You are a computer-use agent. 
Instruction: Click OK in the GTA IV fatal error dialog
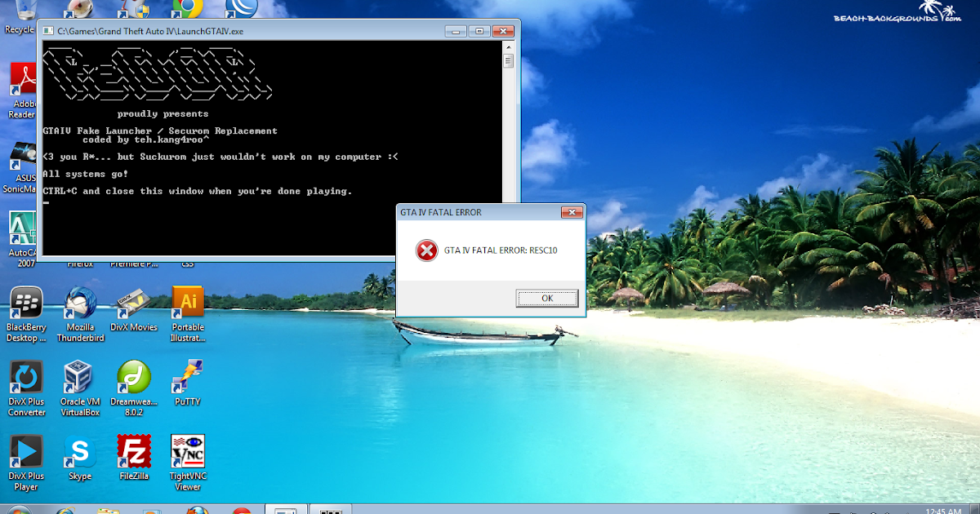[547, 298]
